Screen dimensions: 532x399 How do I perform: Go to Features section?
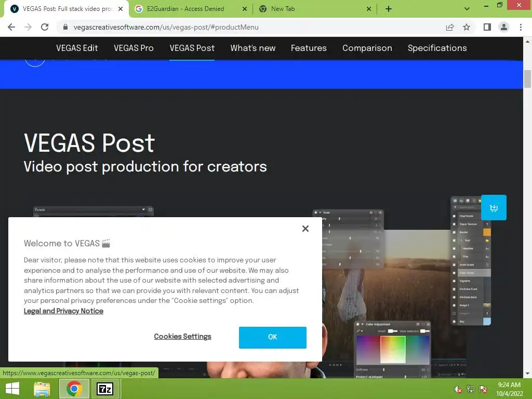[309, 48]
